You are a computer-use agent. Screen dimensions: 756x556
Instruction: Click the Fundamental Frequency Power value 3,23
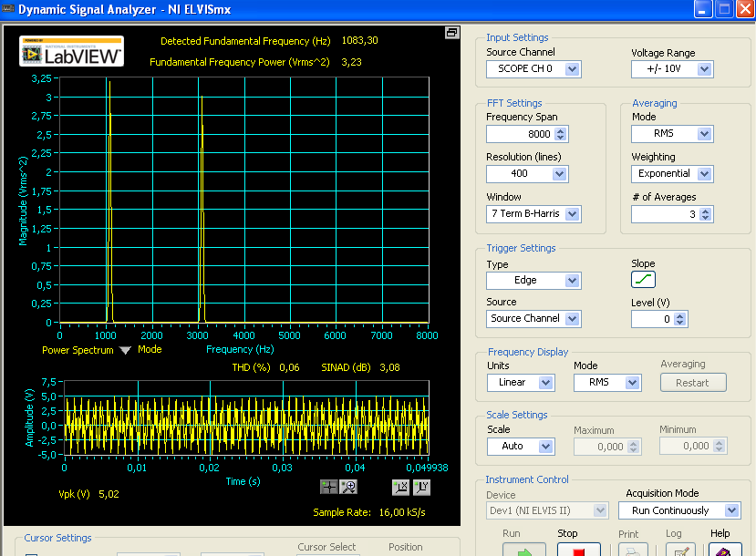coord(351,62)
